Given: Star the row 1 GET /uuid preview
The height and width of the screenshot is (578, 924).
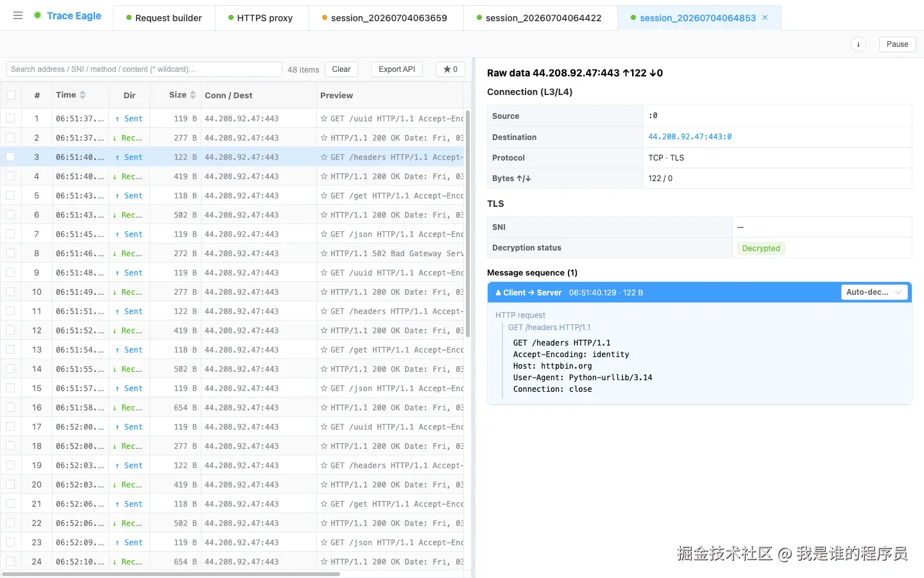Looking at the screenshot, I should click(324, 119).
